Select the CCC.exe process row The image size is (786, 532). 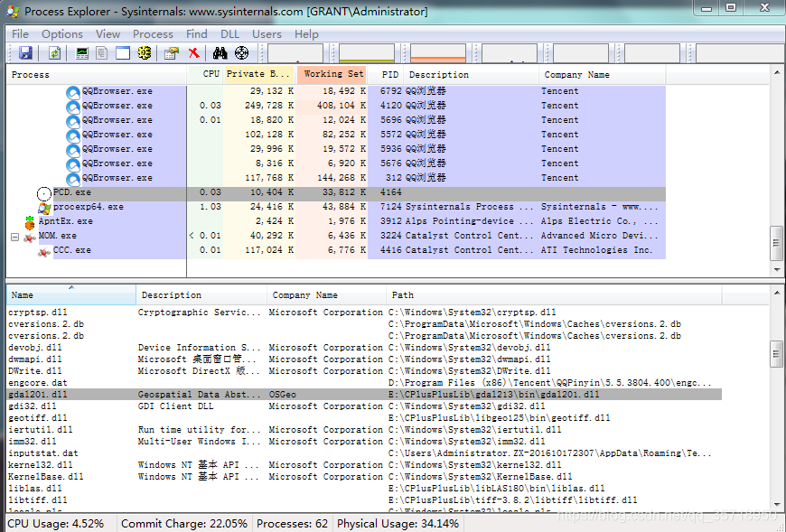336,250
